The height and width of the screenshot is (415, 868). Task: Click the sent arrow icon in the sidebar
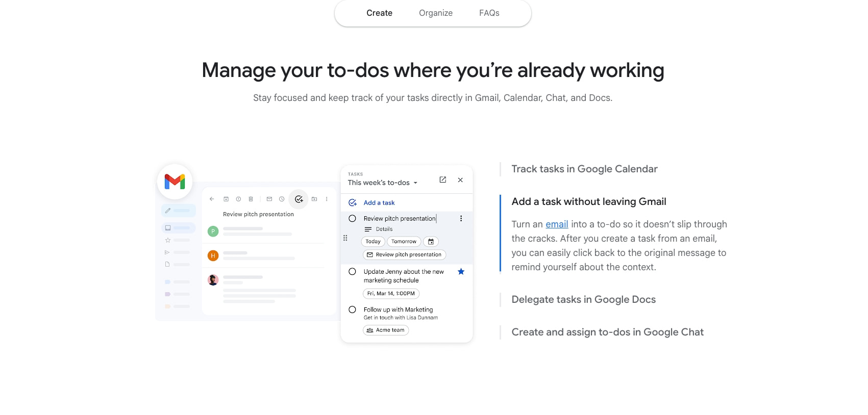tap(167, 252)
